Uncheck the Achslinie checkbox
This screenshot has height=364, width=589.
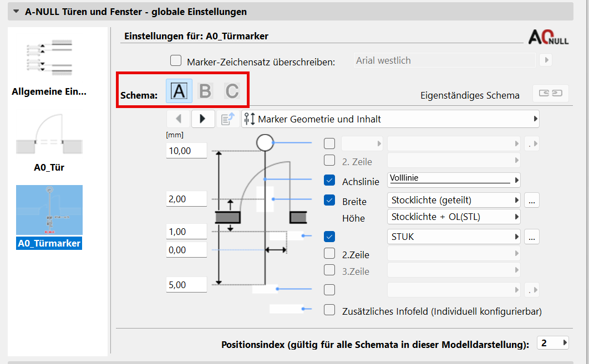(329, 180)
